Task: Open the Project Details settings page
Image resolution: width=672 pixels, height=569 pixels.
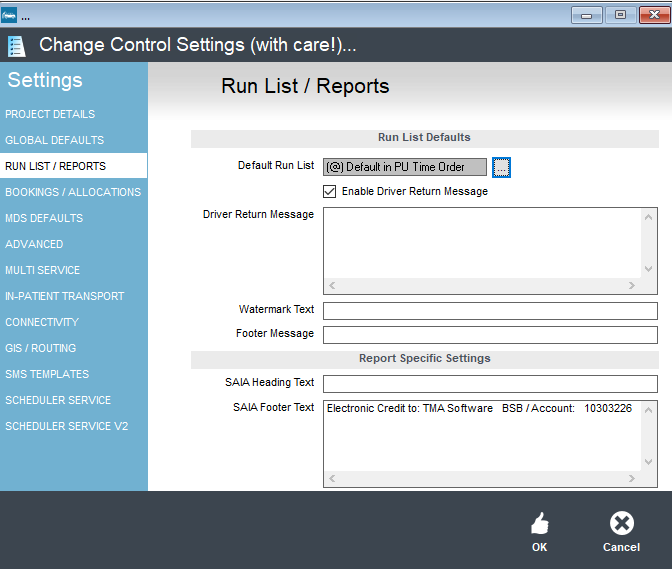Action: 50,114
